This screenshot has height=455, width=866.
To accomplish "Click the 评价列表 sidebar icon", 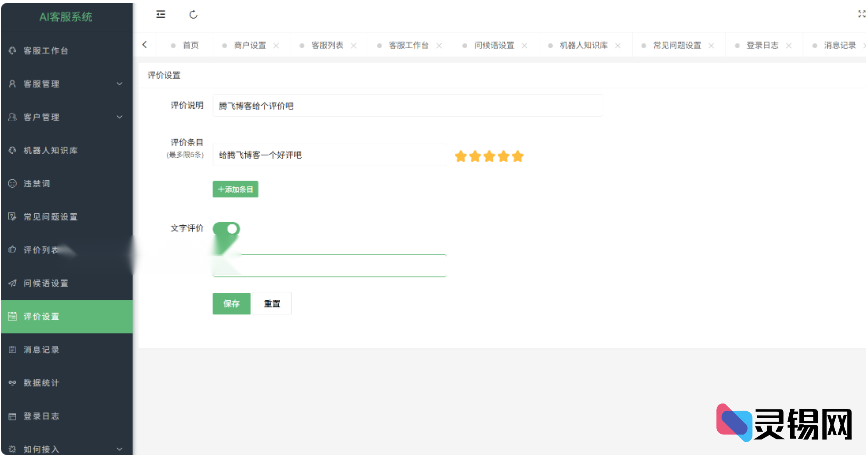I will (x=12, y=250).
